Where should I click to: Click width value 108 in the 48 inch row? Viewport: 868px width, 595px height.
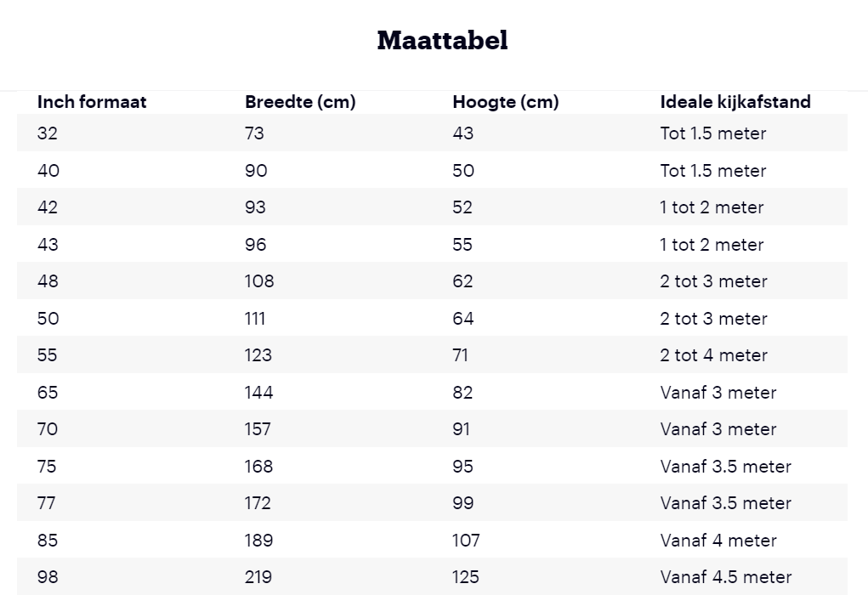tap(259, 281)
